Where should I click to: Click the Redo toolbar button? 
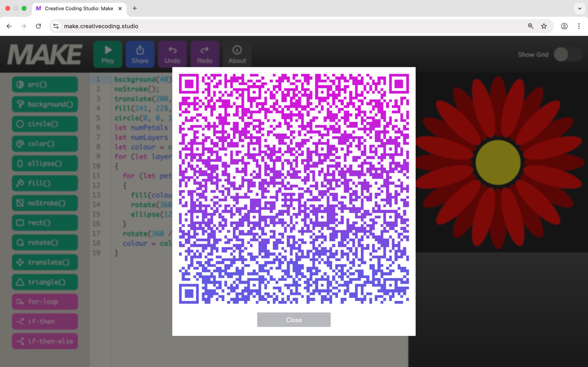click(205, 54)
